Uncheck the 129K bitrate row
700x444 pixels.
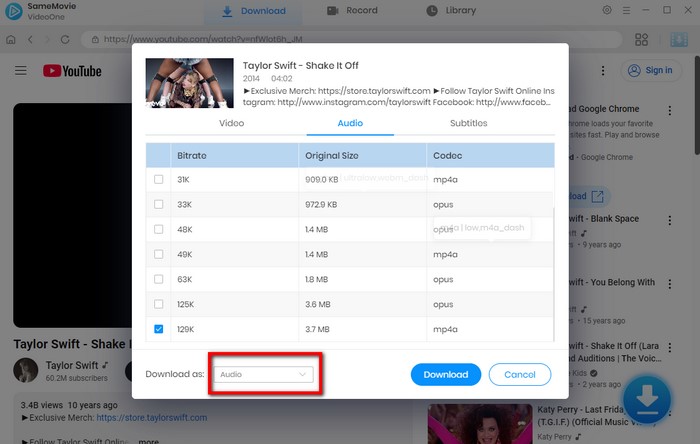click(x=158, y=329)
